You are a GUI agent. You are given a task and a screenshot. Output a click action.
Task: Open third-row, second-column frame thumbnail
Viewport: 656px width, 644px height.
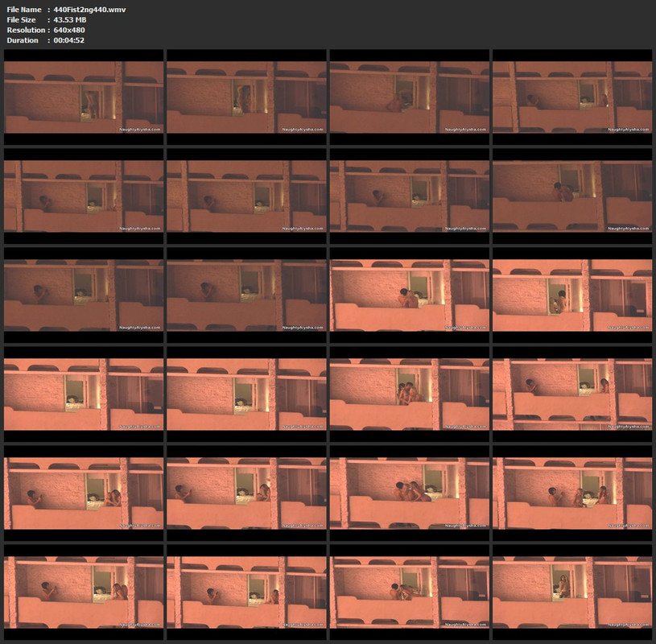tap(246, 295)
